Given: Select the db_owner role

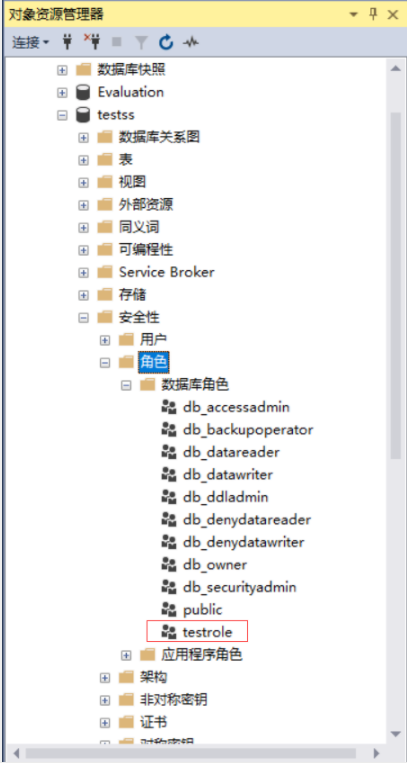Looking at the screenshot, I should [214, 565].
